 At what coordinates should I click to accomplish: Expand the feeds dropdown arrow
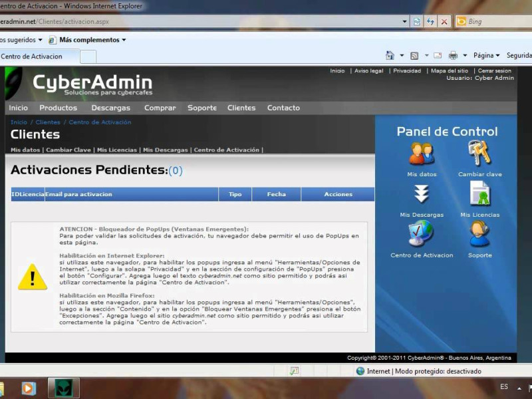(426, 55)
